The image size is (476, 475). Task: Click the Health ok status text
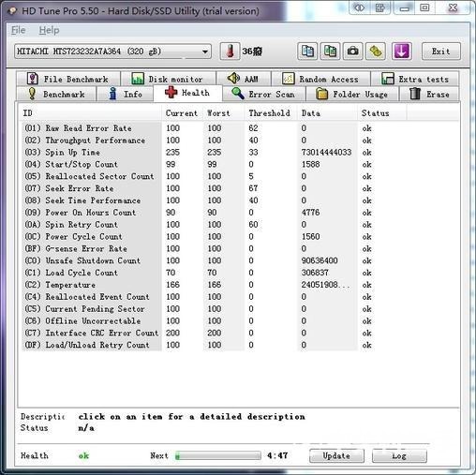coord(83,456)
